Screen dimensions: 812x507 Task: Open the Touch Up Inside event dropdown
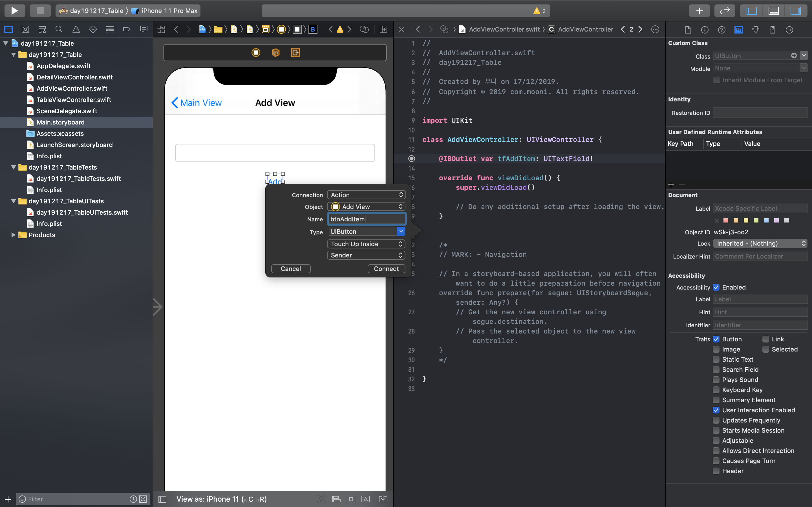click(x=366, y=244)
